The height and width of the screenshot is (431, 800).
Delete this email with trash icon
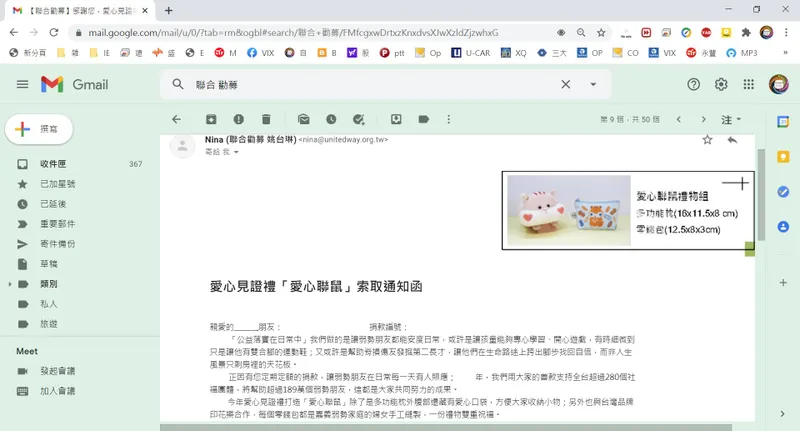click(266, 119)
